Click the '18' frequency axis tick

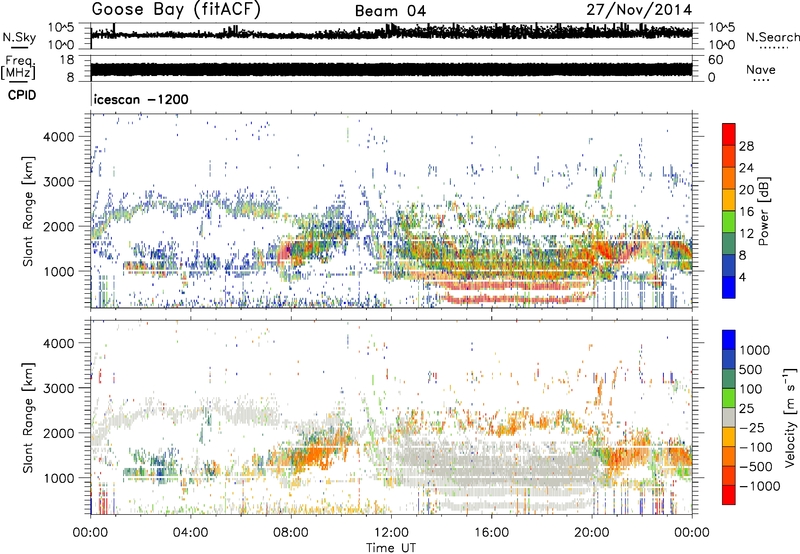(67, 60)
